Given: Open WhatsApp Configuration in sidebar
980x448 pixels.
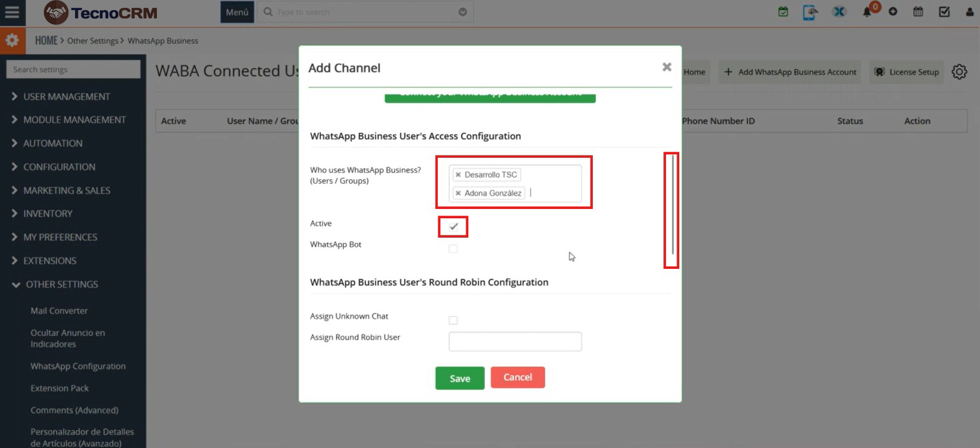Looking at the screenshot, I should tap(78, 366).
